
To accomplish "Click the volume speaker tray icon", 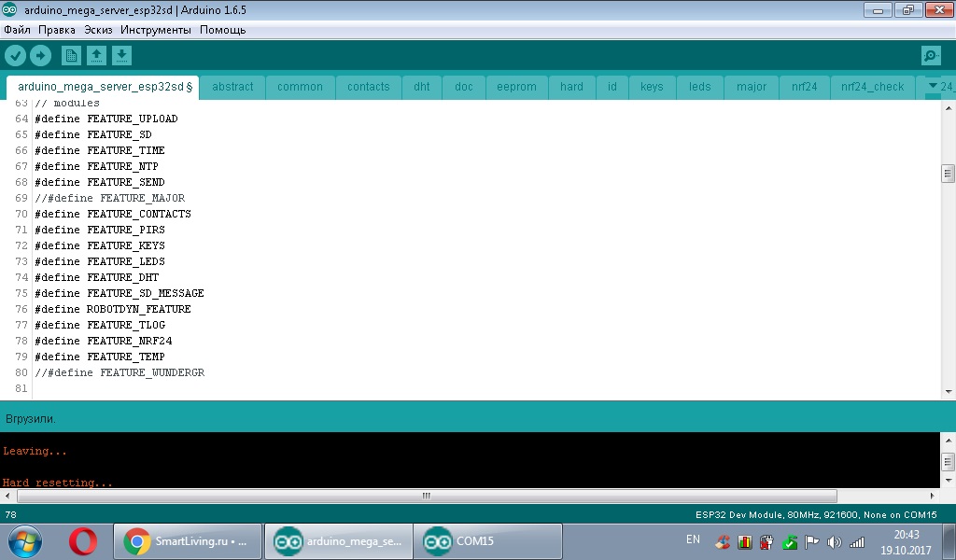I will 834,541.
